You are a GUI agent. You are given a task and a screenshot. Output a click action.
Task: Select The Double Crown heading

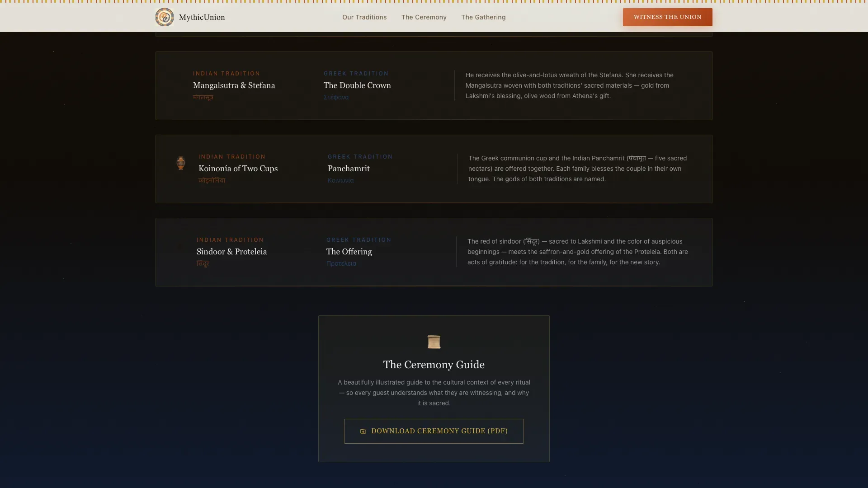[x=357, y=85]
